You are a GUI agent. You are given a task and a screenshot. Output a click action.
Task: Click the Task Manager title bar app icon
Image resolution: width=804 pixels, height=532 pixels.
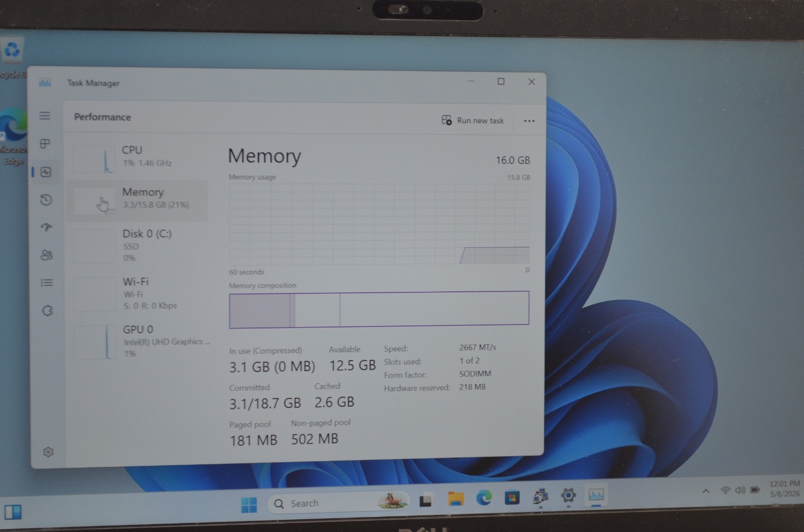pos(45,82)
